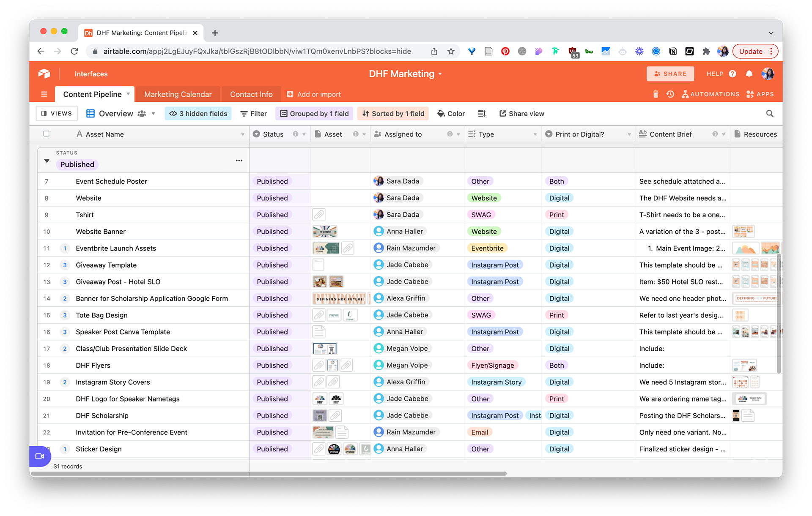Image resolution: width=812 pixels, height=516 pixels.
Task: Click Content Brief field info icon
Action: coord(715,134)
